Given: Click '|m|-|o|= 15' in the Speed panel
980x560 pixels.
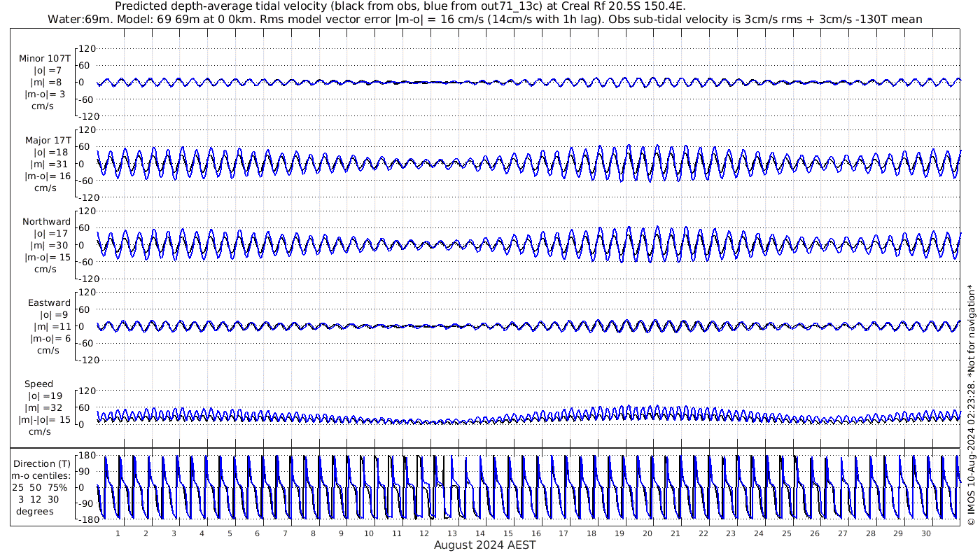Looking at the screenshot, I should coord(45,419).
